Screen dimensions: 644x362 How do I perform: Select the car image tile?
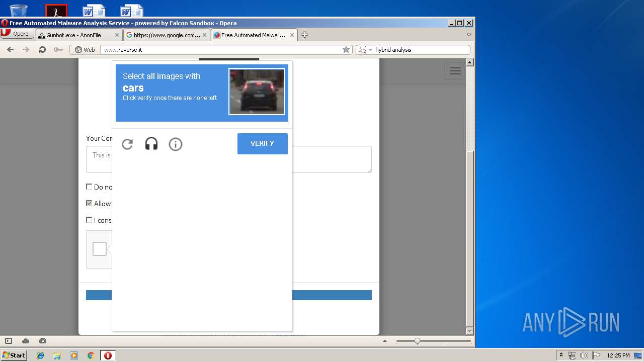pyautogui.click(x=257, y=92)
